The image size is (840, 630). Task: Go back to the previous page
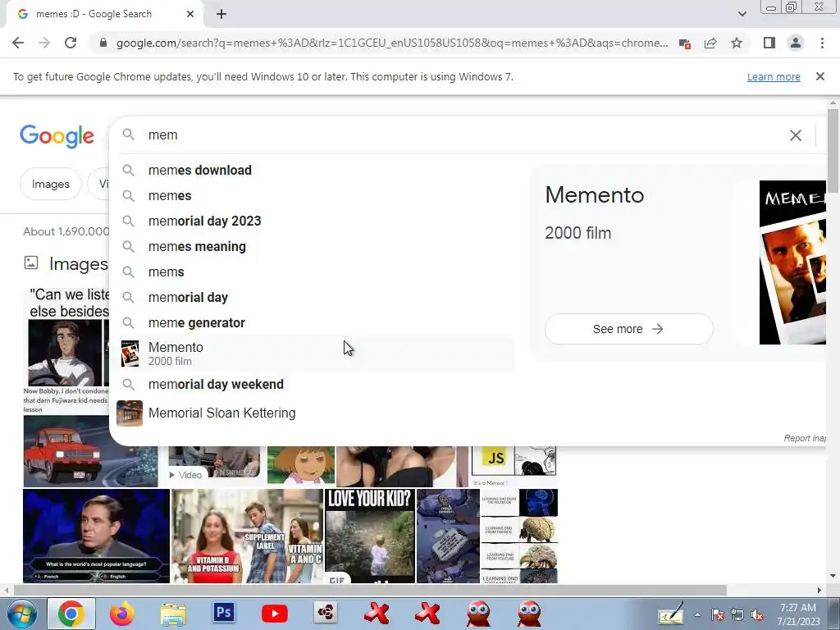tap(18, 43)
